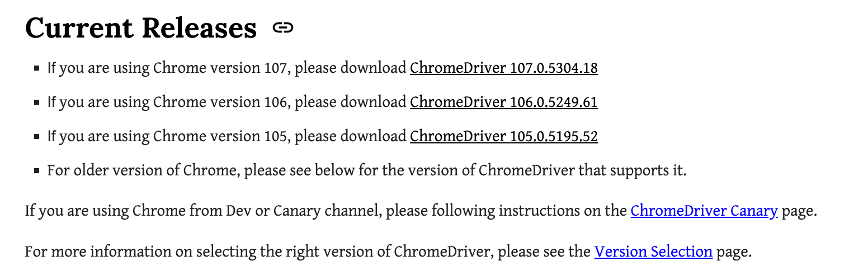This screenshot has height=279, width=868.
Task: Click the word Current in the heading
Action: click(78, 27)
